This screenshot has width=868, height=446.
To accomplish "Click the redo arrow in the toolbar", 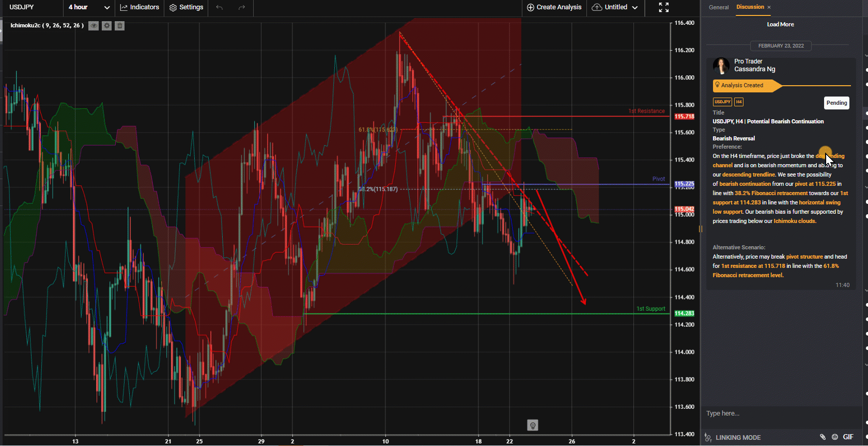I will tap(242, 7).
